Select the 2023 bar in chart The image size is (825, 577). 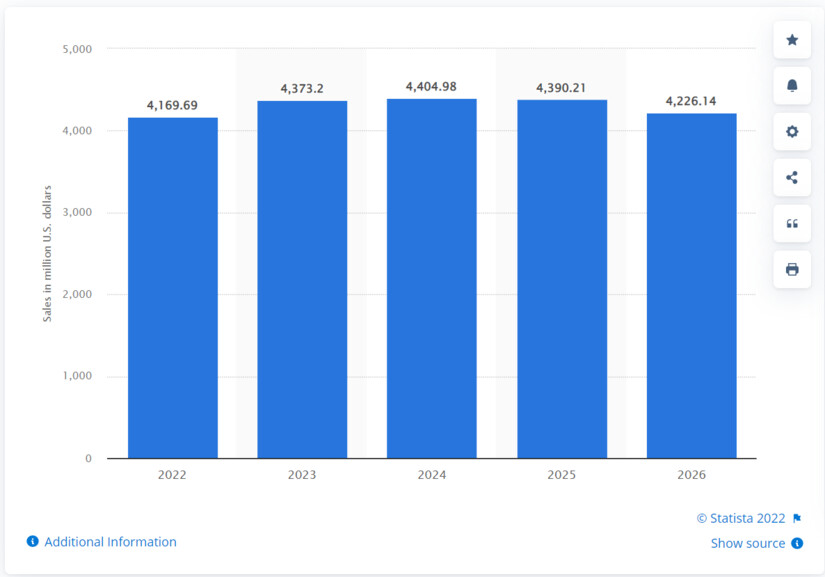(302, 280)
